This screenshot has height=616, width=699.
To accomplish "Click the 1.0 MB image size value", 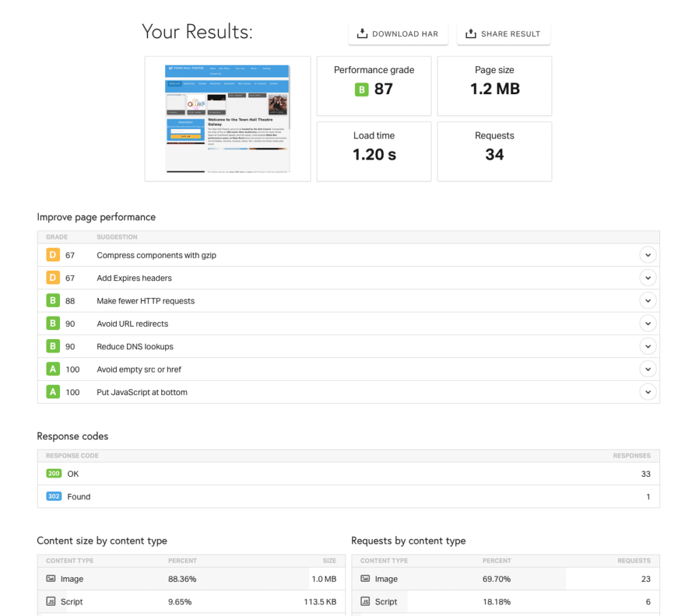I will tap(324, 579).
